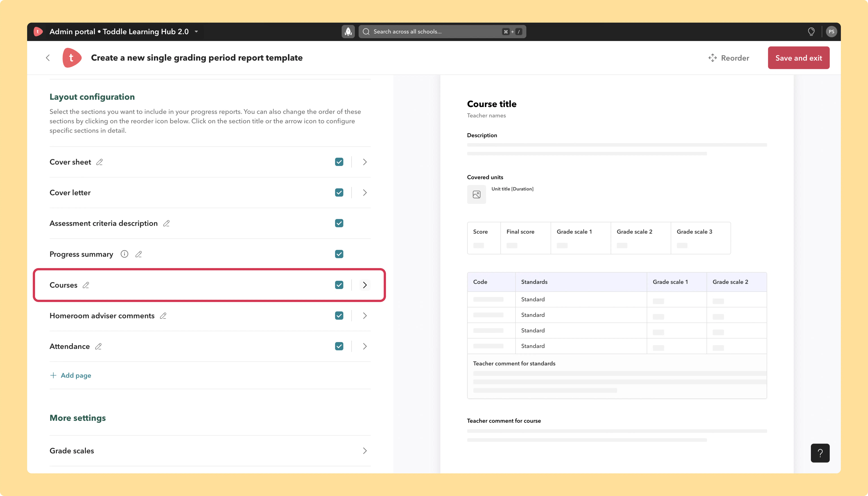Click the More settings heading
The width and height of the screenshot is (868, 496).
pyautogui.click(x=78, y=418)
